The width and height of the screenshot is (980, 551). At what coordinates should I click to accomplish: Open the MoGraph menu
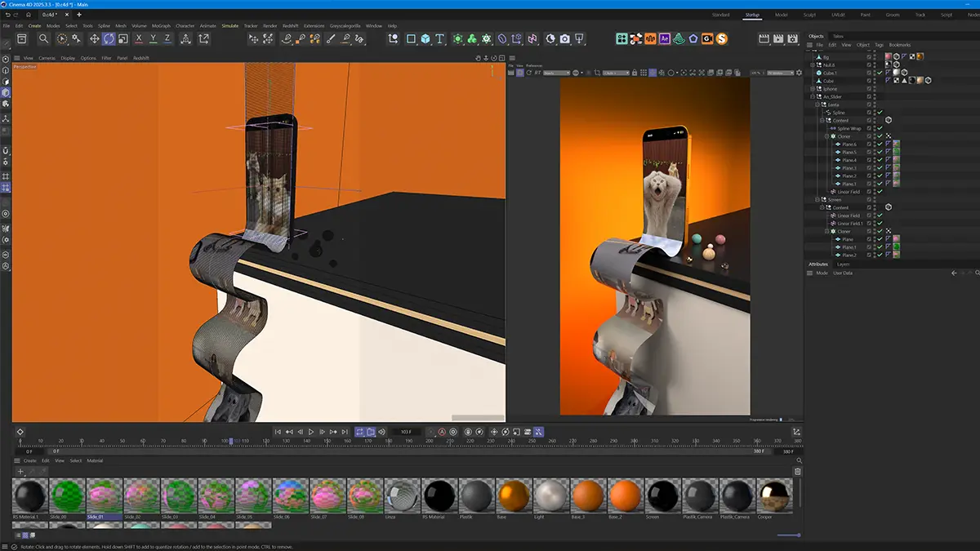pyautogui.click(x=161, y=25)
